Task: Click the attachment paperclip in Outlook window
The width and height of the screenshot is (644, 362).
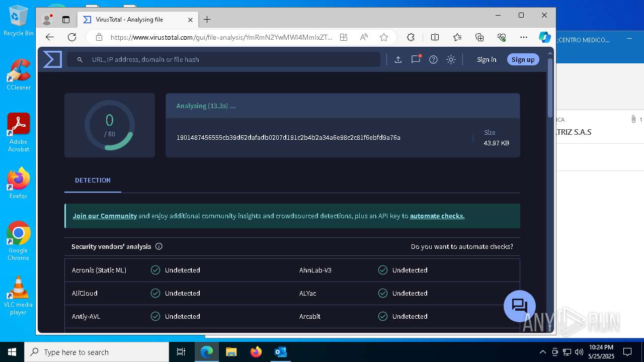Action: [x=633, y=119]
